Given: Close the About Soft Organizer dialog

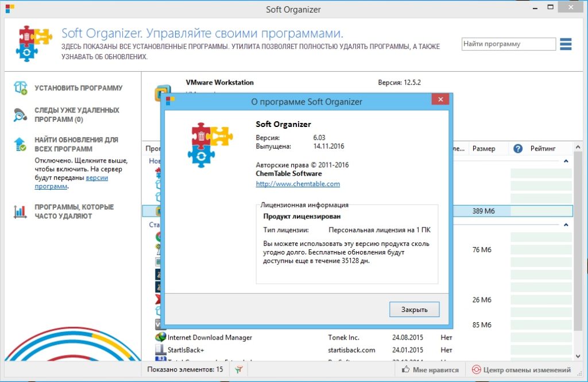Looking at the screenshot, I should pyautogui.click(x=440, y=99).
